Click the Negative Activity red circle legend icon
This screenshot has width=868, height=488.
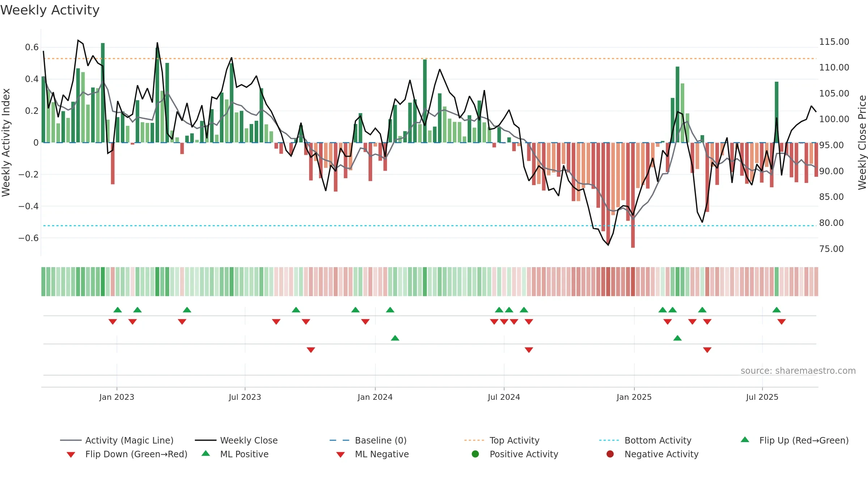610,454
